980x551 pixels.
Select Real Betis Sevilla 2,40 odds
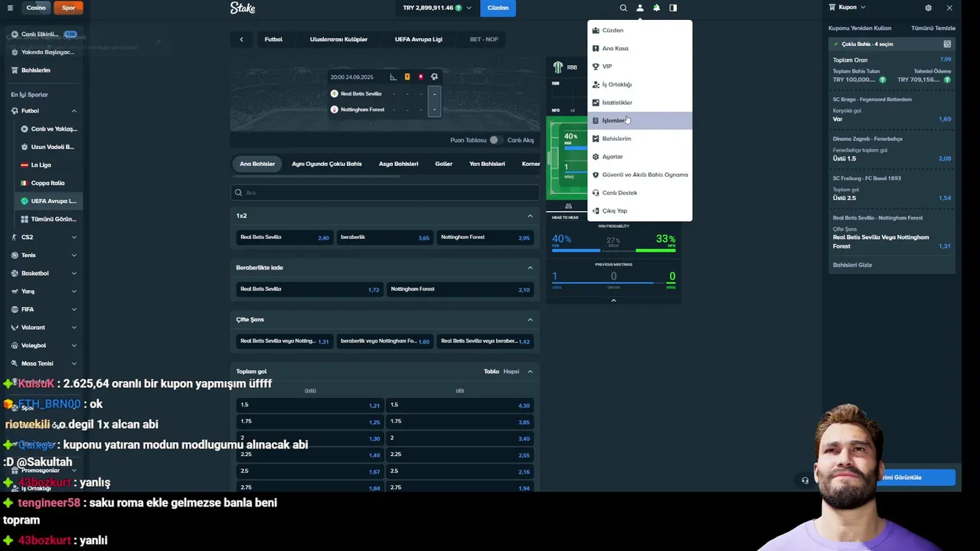[x=284, y=237]
